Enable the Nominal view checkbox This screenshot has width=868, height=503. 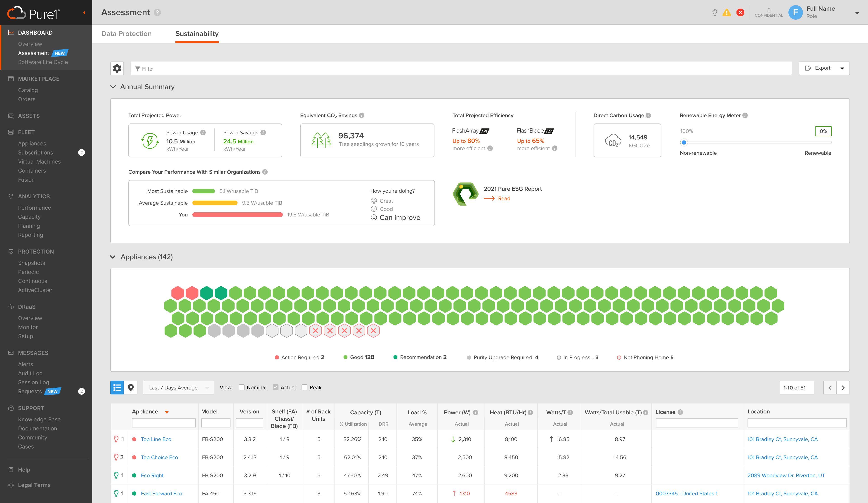coord(242,387)
